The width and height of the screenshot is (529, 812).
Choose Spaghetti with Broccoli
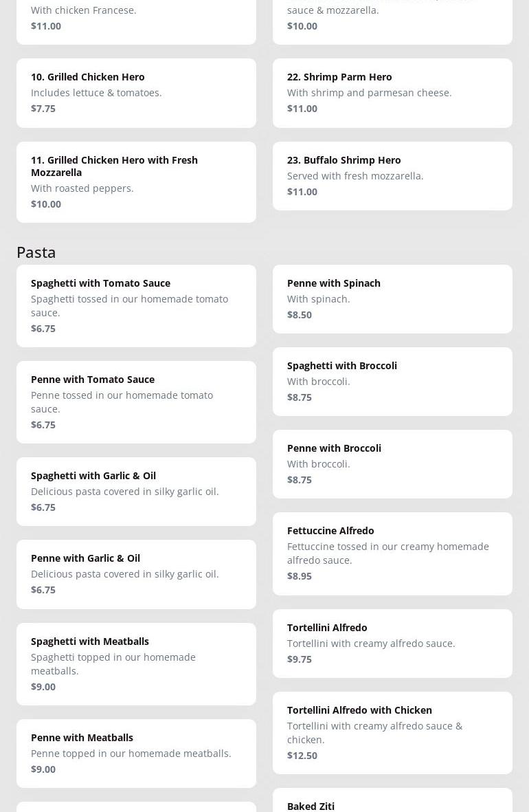tap(392, 381)
